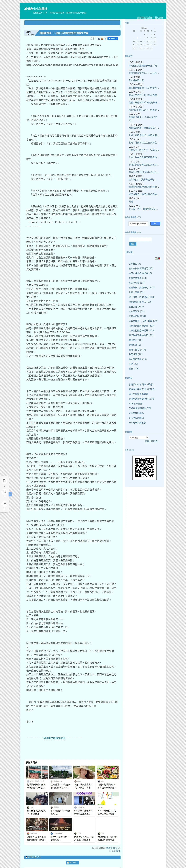Open the 預定論與自由意志 (176) category
Image resolution: width=186 pixels, height=868 pixels.
[140, 302]
